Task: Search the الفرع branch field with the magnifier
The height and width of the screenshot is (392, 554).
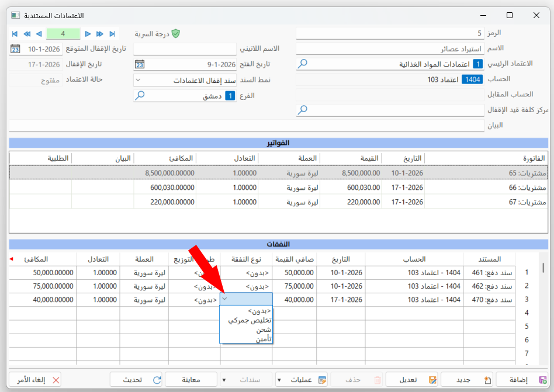Action: pyautogui.click(x=140, y=95)
